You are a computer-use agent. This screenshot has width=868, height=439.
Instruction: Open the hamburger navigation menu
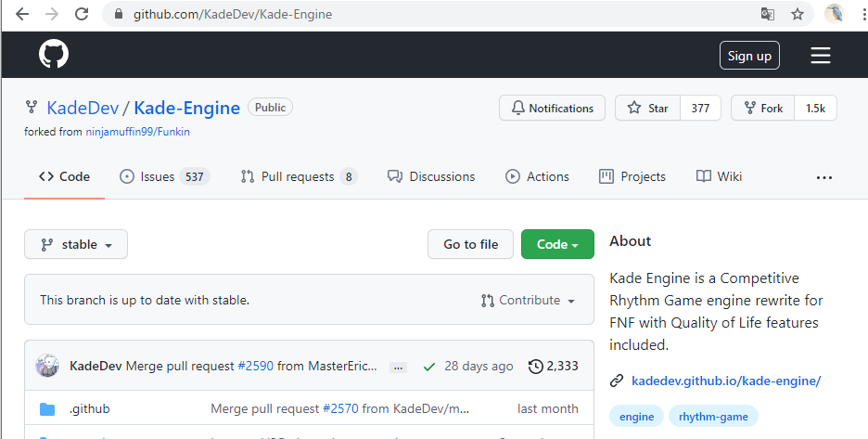pyautogui.click(x=820, y=56)
